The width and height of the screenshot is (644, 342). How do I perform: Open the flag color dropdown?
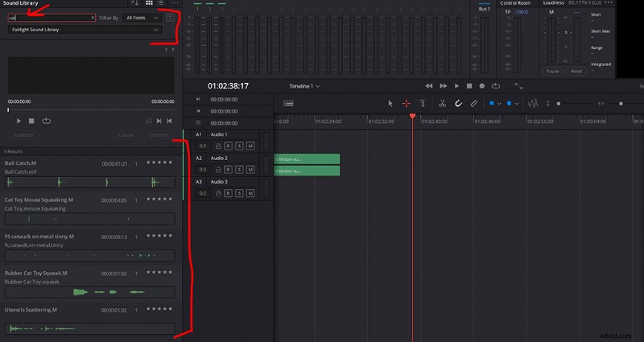[x=499, y=104]
